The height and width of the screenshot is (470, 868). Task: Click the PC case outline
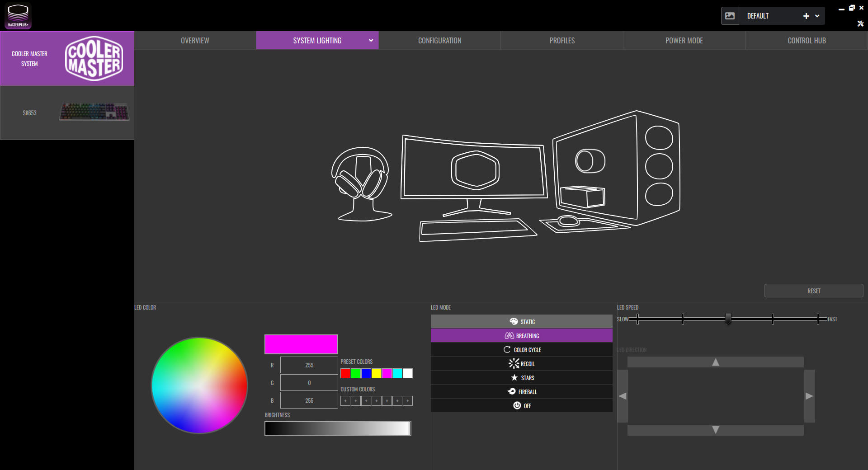coord(616,168)
